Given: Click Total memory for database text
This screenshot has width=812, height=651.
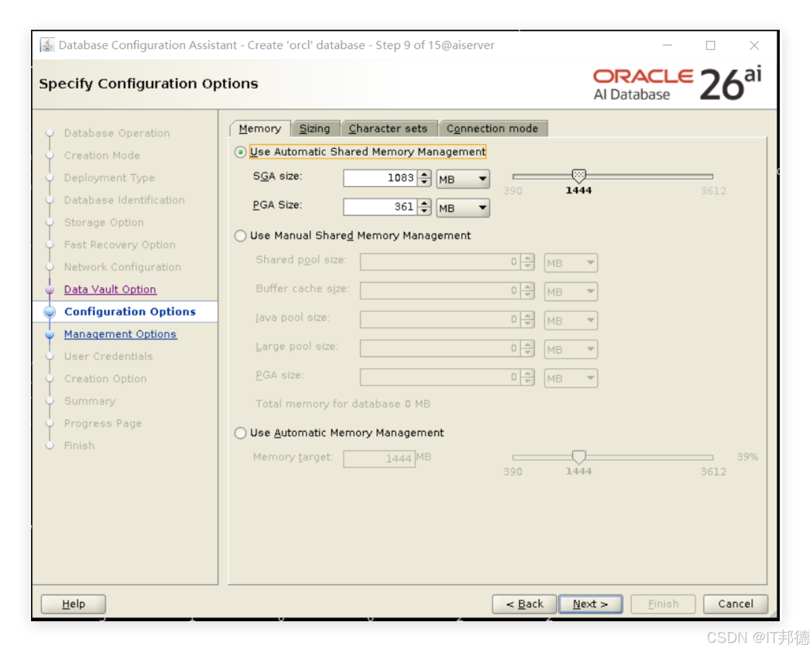Looking at the screenshot, I should click(343, 404).
